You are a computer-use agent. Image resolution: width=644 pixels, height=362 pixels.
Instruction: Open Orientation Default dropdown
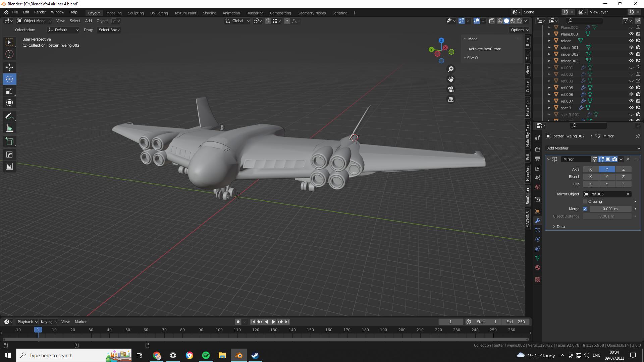63,30
